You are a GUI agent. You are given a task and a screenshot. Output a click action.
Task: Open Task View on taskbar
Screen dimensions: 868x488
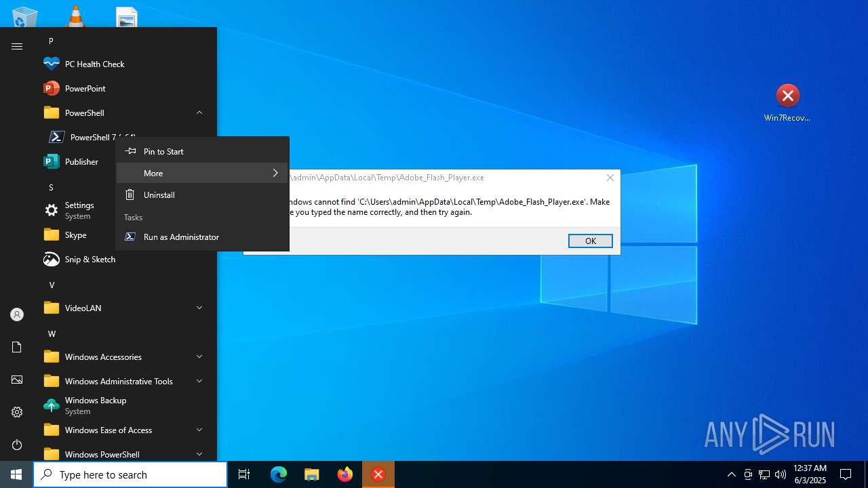[244, 474]
